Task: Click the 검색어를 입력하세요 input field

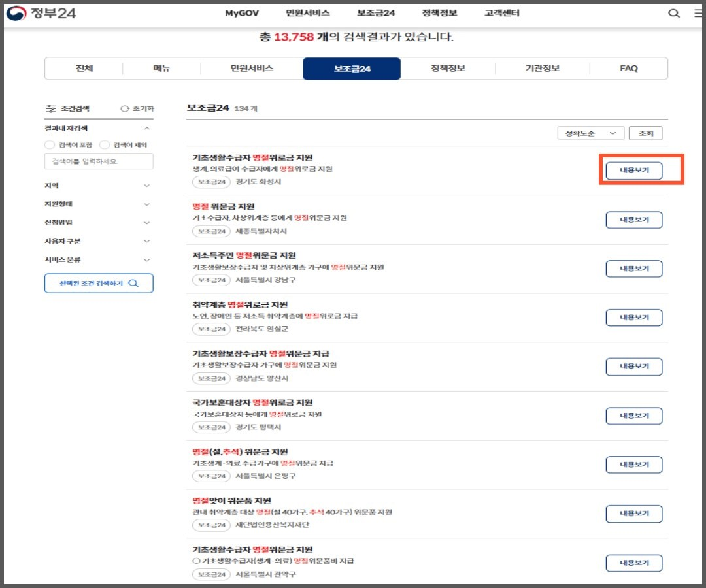Action: (99, 161)
